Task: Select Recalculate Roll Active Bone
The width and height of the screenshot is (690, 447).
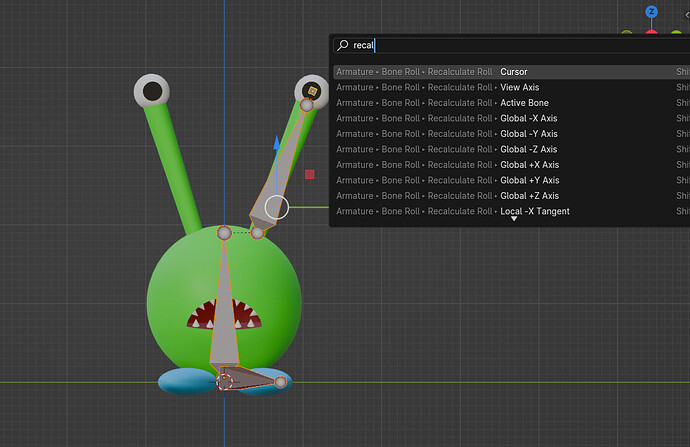Action: pyautogui.click(x=511, y=103)
